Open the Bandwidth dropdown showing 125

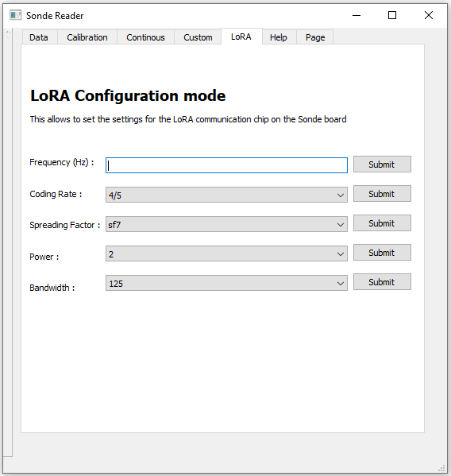pyautogui.click(x=226, y=283)
